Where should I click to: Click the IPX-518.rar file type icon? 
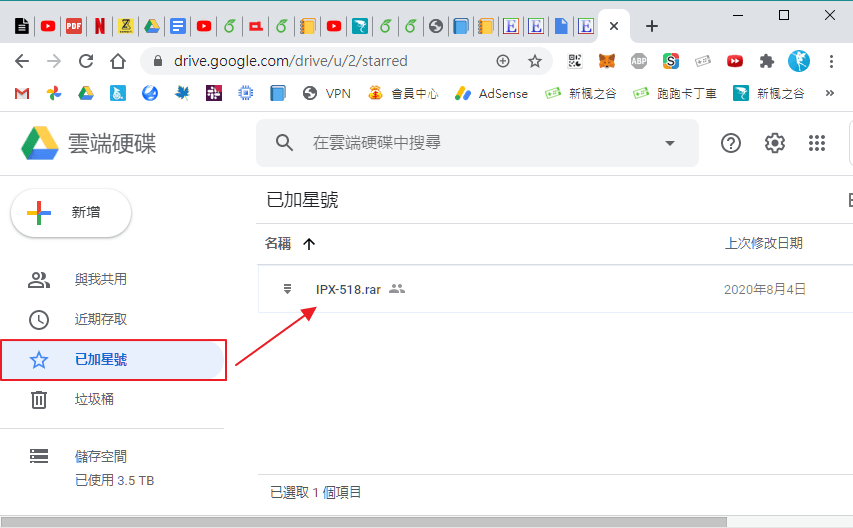pyautogui.click(x=287, y=289)
